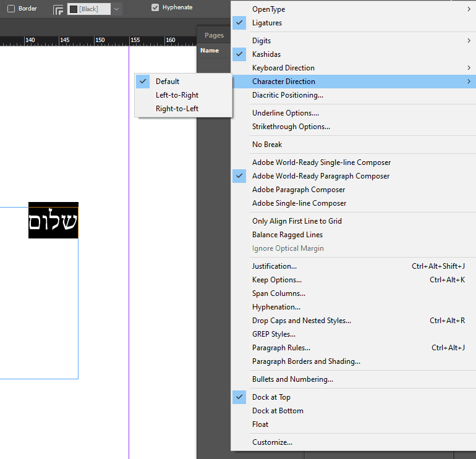Set control panel to Float
Screen dimensions: 476x459
tap(354, 424)
